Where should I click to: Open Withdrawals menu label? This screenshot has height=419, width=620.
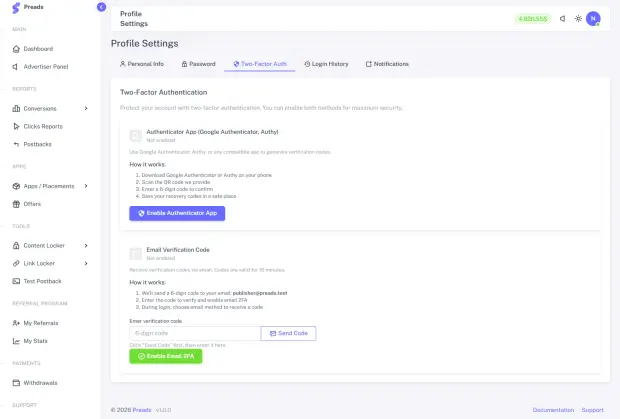[40, 383]
